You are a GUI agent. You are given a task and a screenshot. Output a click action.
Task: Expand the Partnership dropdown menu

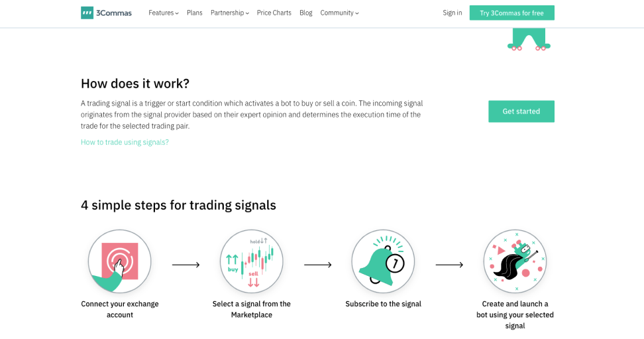coord(229,13)
